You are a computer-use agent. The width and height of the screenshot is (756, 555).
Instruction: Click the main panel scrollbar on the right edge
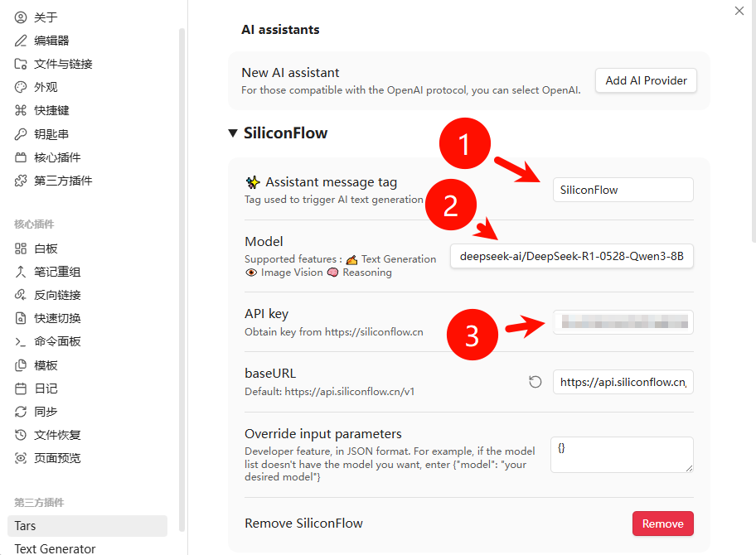754,120
